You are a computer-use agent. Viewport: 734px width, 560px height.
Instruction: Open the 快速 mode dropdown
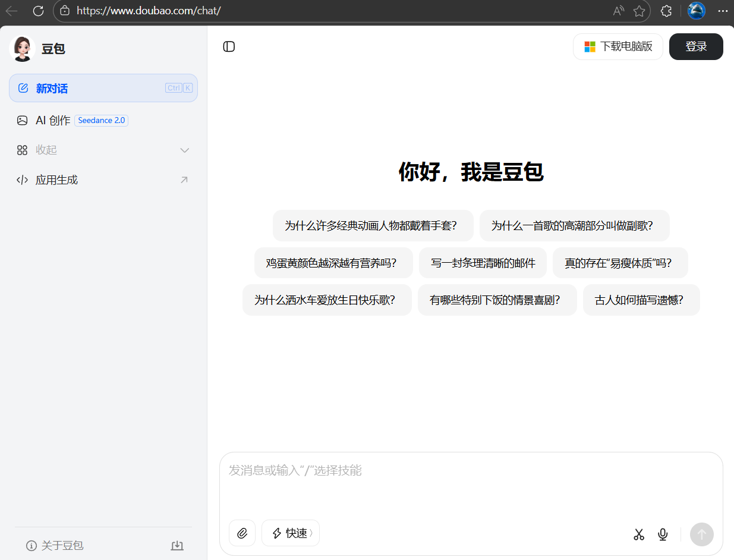click(291, 533)
